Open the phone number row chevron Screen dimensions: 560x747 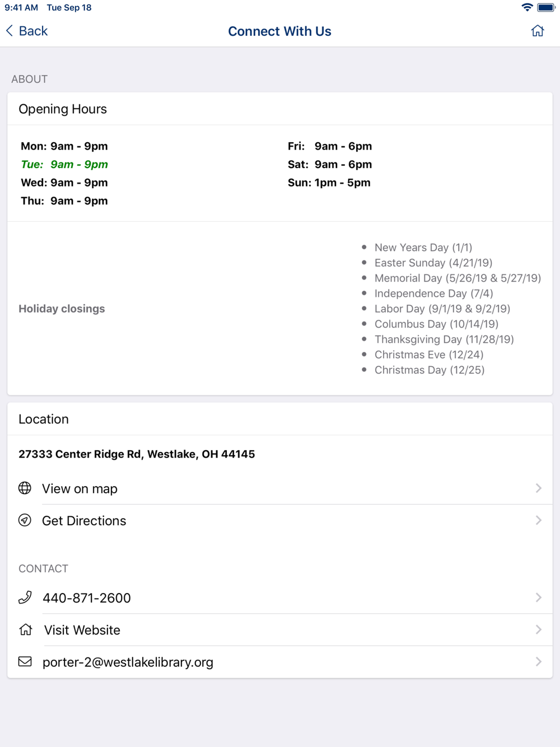[x=538, y=597]
